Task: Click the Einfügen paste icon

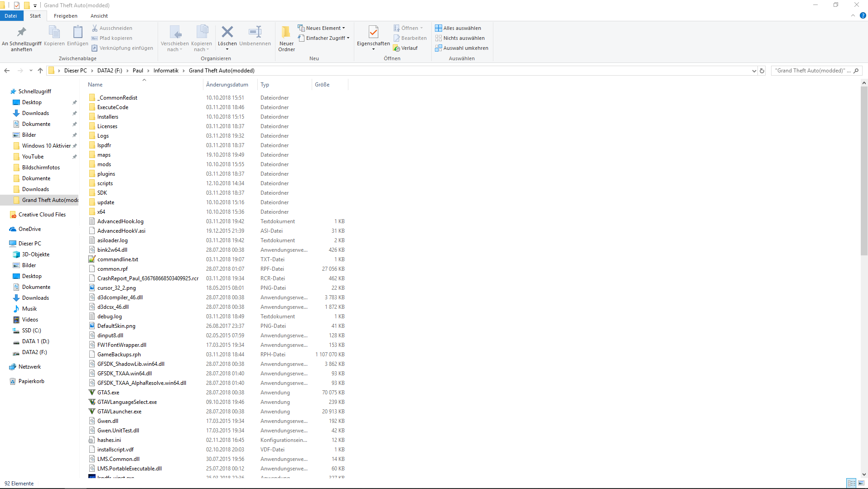Action: coord(78,32)
